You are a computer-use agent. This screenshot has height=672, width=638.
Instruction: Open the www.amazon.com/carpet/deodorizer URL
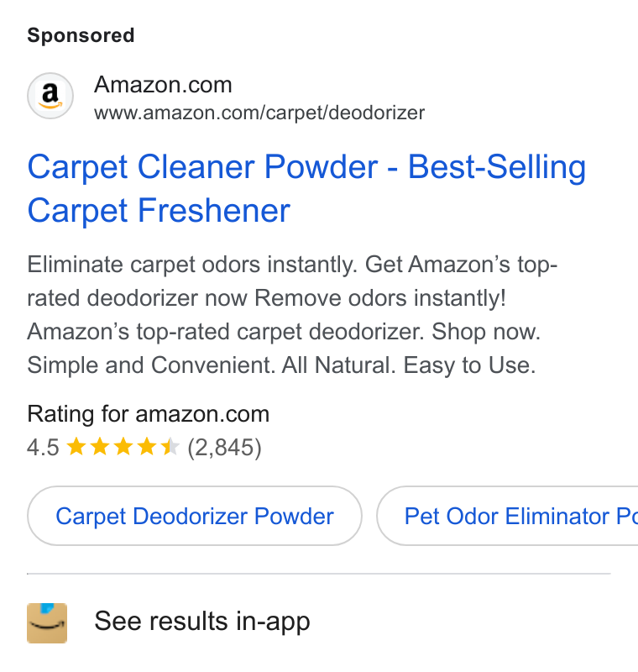259,113
